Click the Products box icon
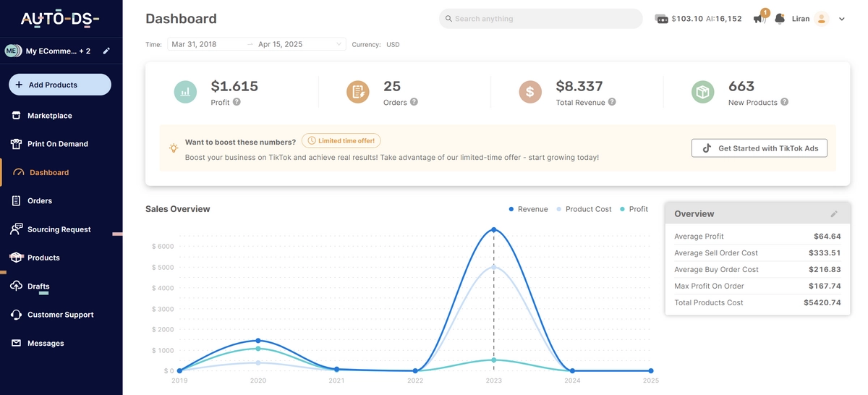 point(16,258)
